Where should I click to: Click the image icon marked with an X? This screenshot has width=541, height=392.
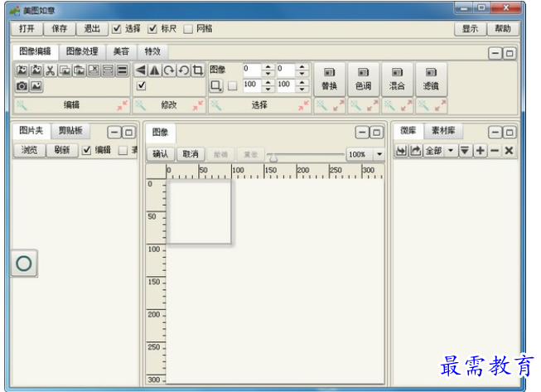click(x=94, y=70)
